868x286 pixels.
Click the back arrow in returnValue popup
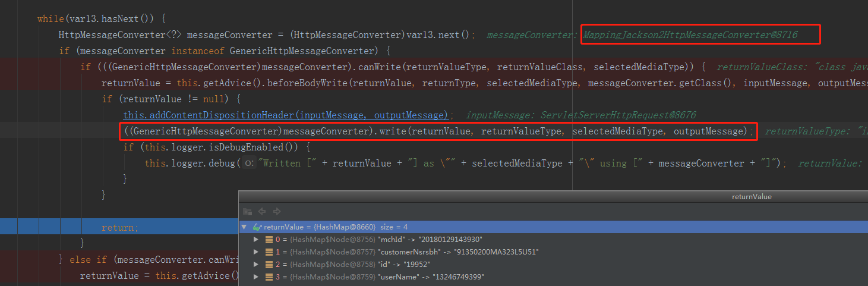(262, 212)
